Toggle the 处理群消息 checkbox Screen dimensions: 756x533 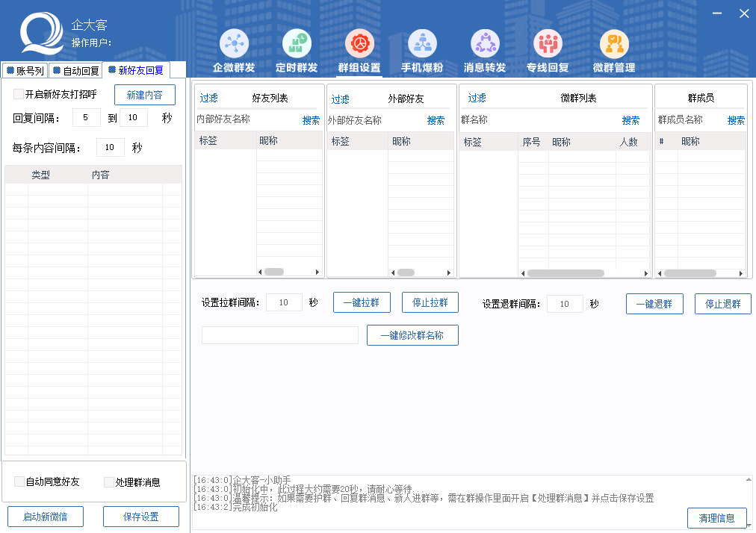pos(109,482)
